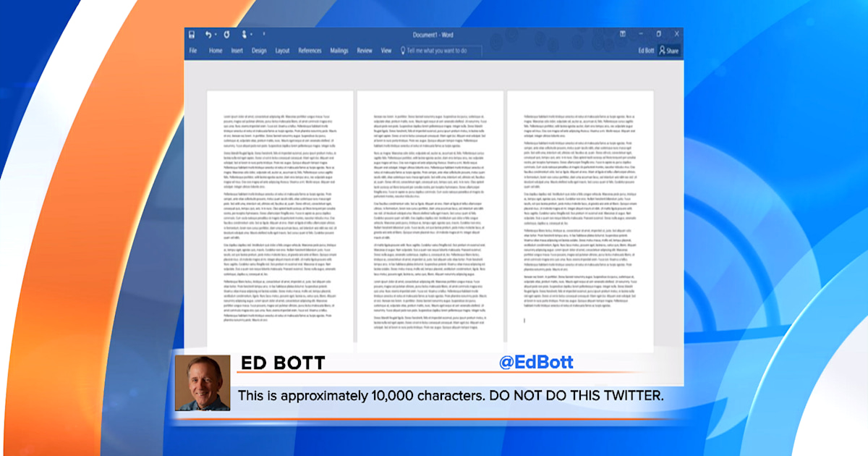The height and width of the screenshot is (456, 868).
Task: Switch to the References ribbon tab
Action: 310,51
